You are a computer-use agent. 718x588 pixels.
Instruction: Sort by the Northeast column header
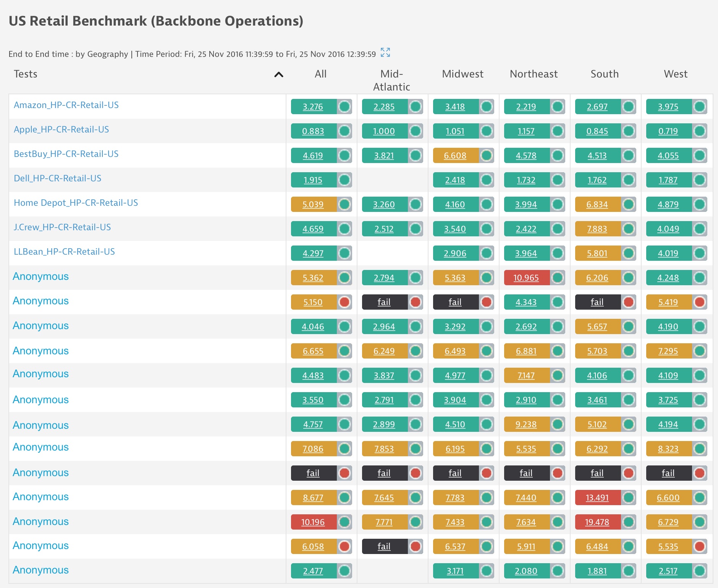534,74
